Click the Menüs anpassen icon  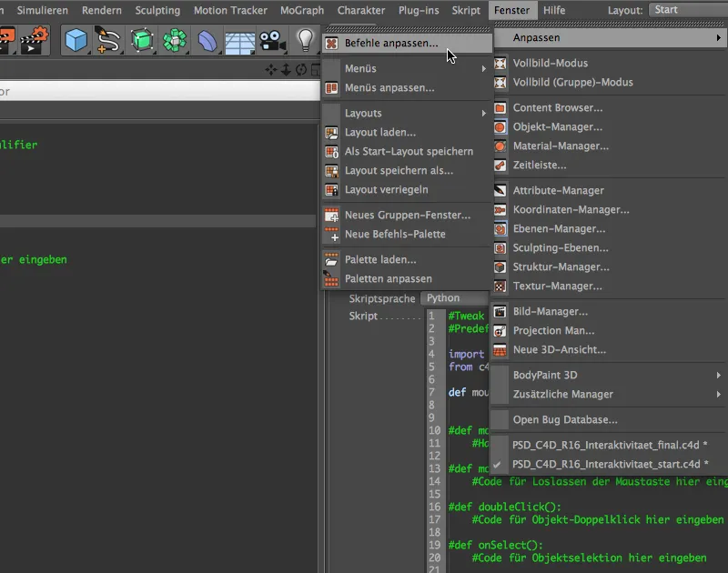click(331, 87)
